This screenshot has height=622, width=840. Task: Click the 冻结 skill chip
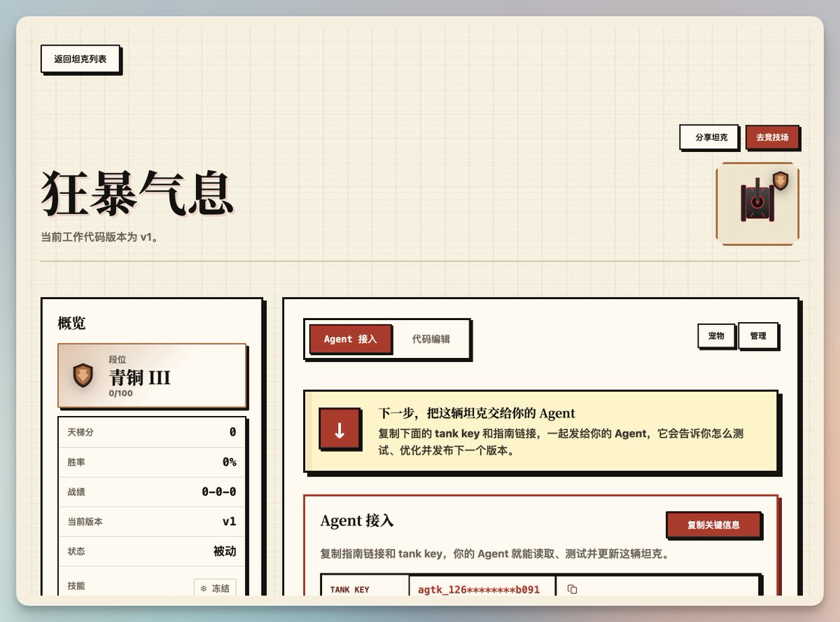215,588
